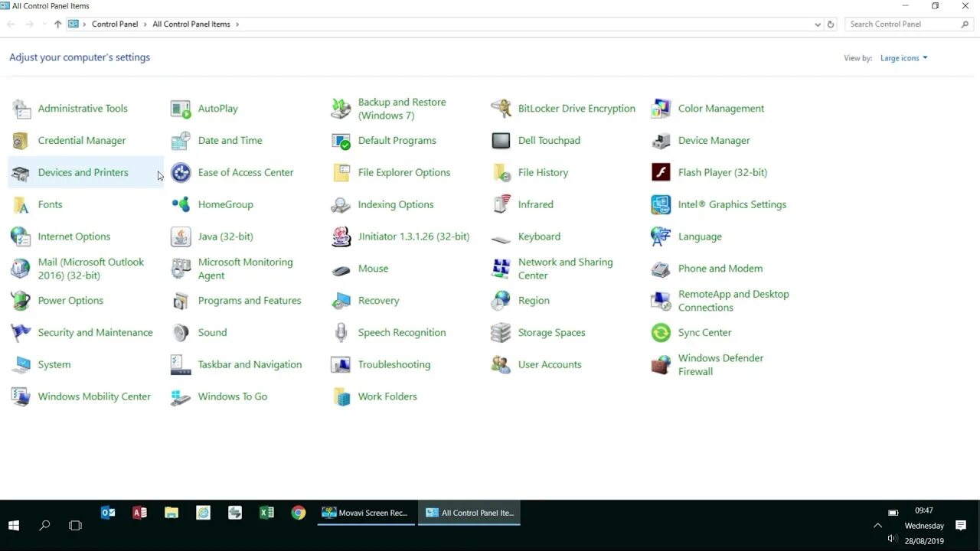Click the Security and Maintenance flag icon
Image resolution: width=980 pixels, height=551 pixels.
(21, 333)
